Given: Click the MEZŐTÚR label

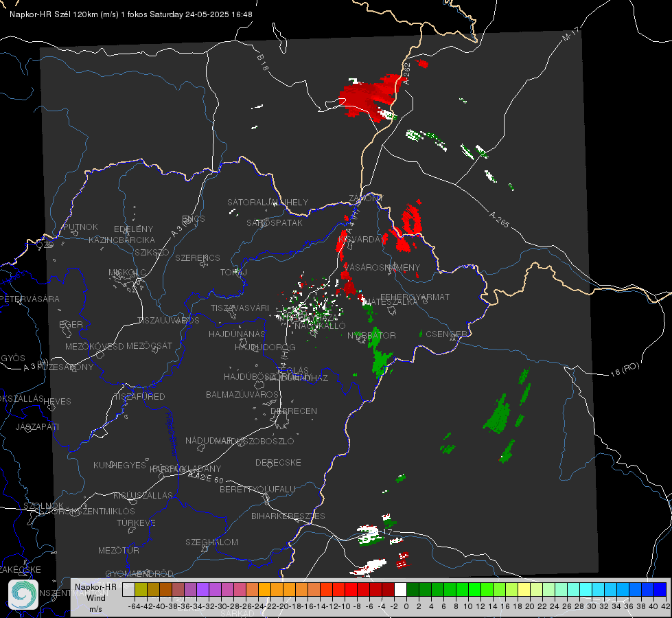Looking at the screenshot, I should click(x=119, y=550).
